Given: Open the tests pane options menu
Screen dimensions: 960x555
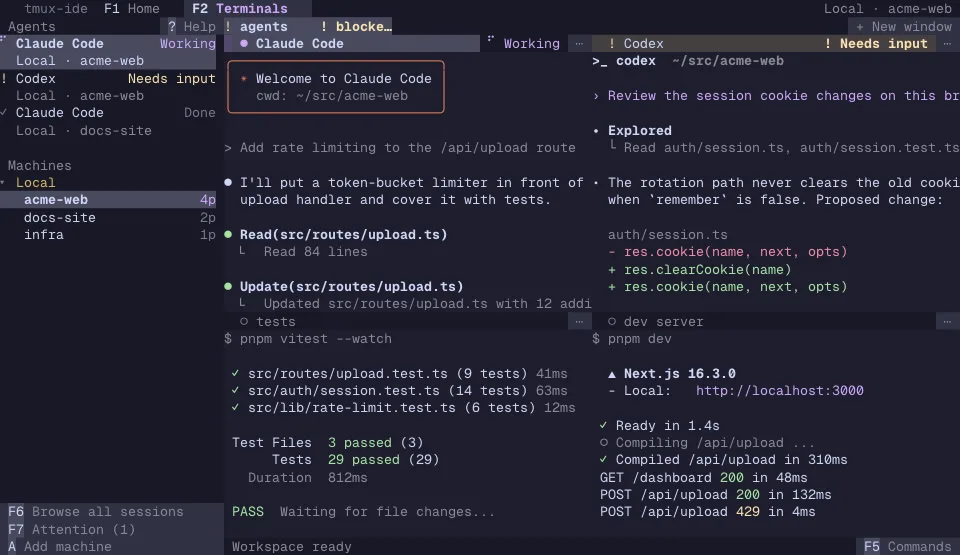Looking at the screenshot, I should [579, 321].
